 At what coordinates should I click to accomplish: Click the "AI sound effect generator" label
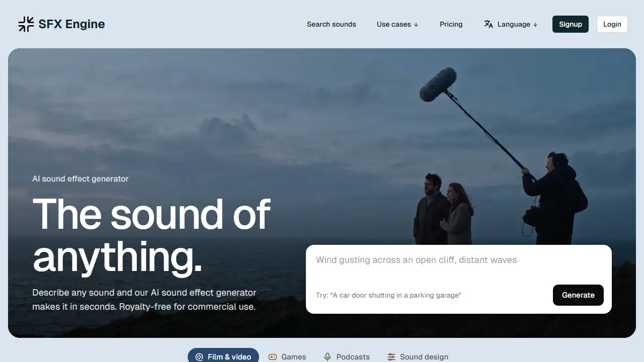[80, 179]
